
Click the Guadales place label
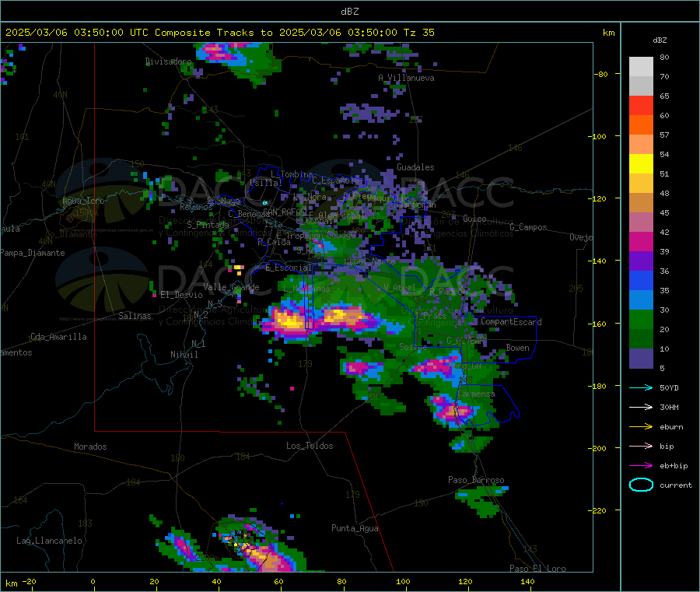(x=415, y=167)
